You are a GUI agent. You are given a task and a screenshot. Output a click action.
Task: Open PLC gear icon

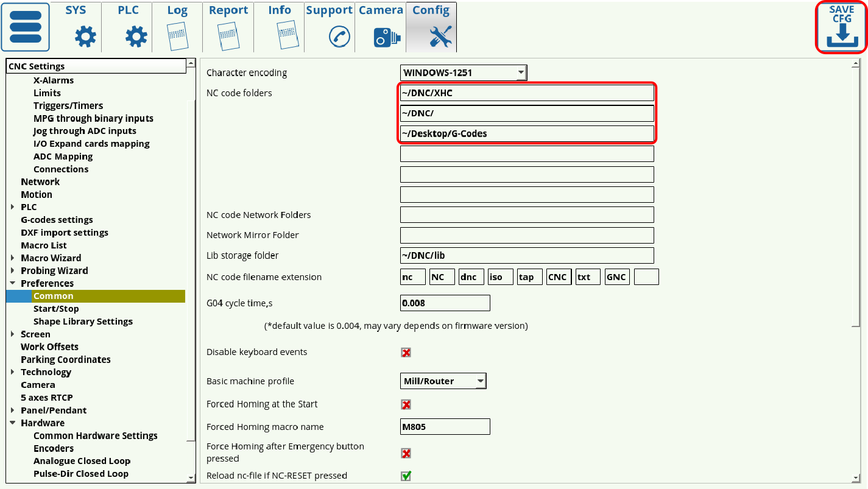point(136,37)
